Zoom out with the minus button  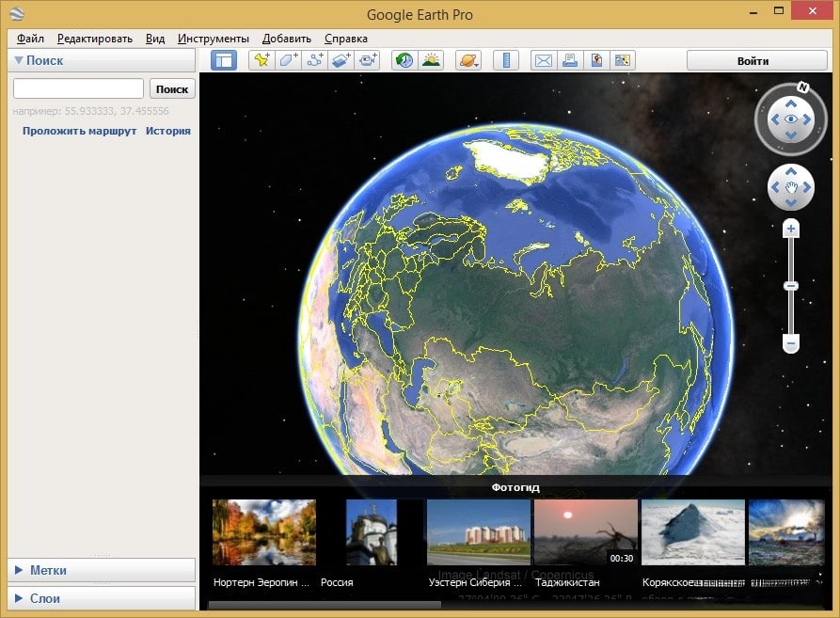(791, 342)
